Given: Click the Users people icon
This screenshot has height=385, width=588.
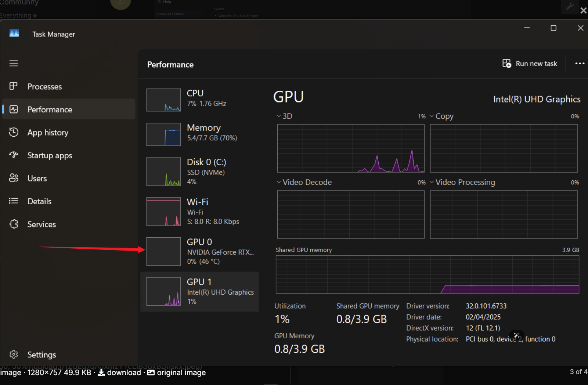Looking at the screenshot, I should 14,178.
